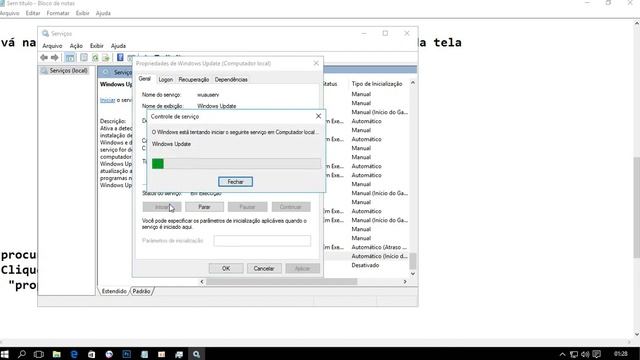Open the Arquivo menu in Bloco de notas
The height and width of the screenshot is (360, 640).
click(x=9, y=13)
